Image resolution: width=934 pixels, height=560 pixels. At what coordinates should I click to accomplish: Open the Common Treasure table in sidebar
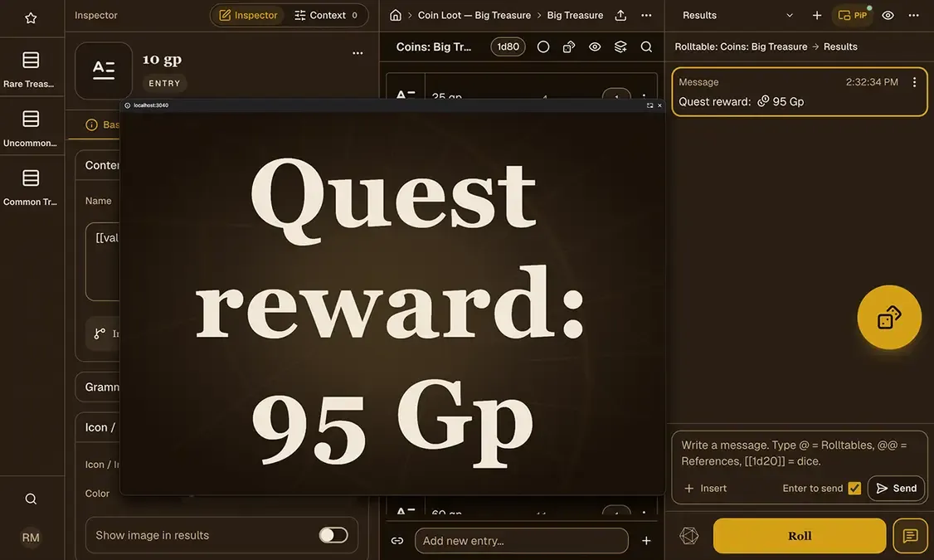point(31,187)
